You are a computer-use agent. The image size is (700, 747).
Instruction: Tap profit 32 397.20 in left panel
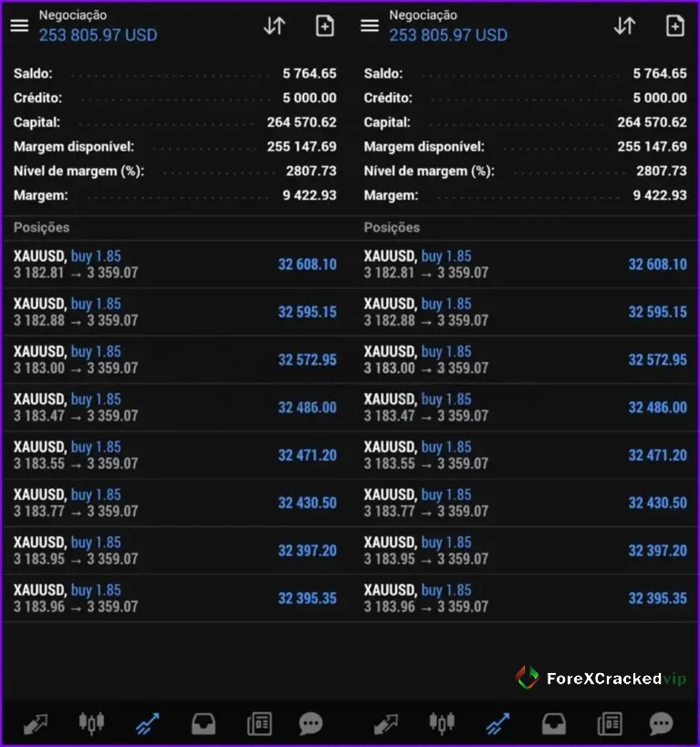tap(308, 550)
